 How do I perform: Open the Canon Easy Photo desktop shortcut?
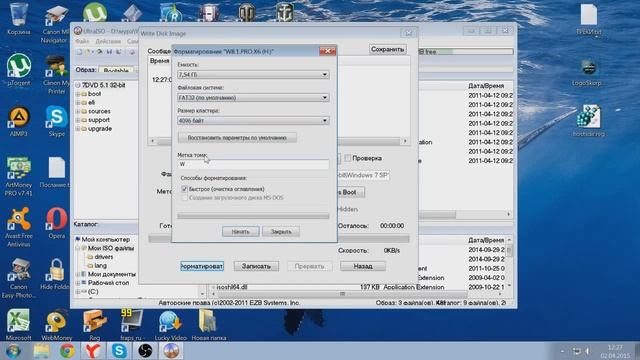tap(18, 278)
